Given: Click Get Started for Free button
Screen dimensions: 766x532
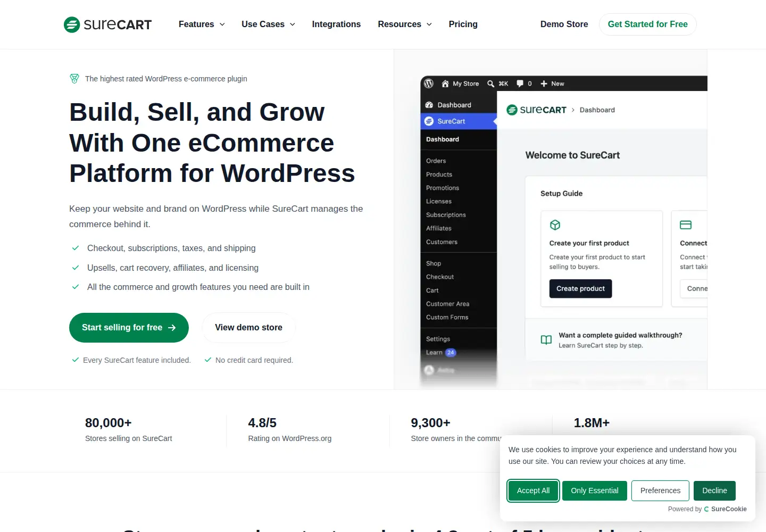Looking at the screenshot, I should 647,24.
